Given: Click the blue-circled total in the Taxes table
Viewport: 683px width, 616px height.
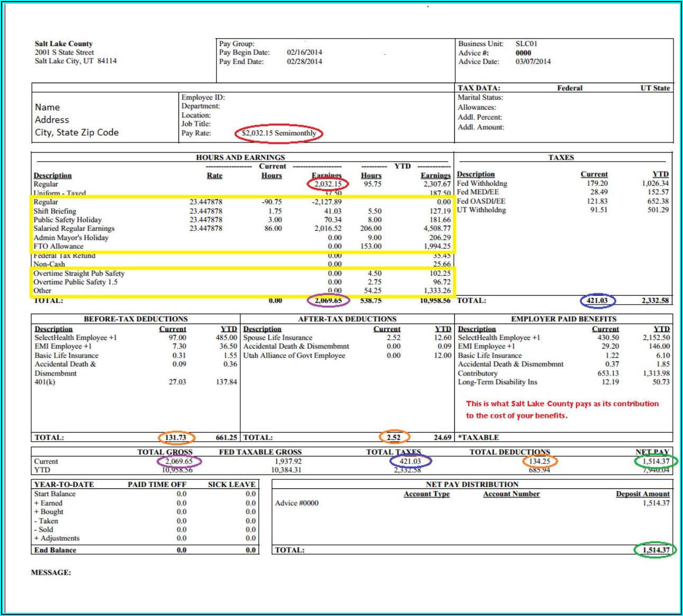Looking at the screenshot, I should pyautogui.click(x=597, y=300).
